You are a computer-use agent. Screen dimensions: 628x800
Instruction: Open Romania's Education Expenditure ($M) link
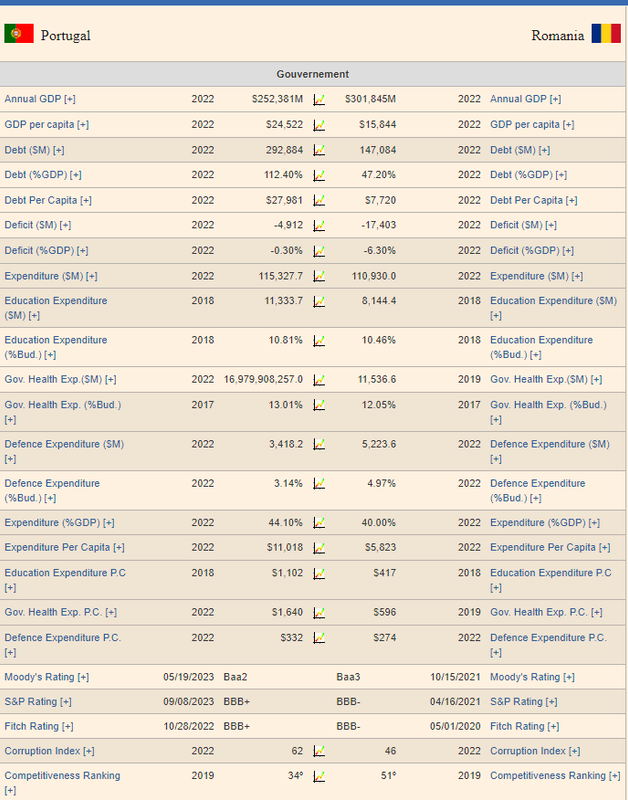point(554,308)
